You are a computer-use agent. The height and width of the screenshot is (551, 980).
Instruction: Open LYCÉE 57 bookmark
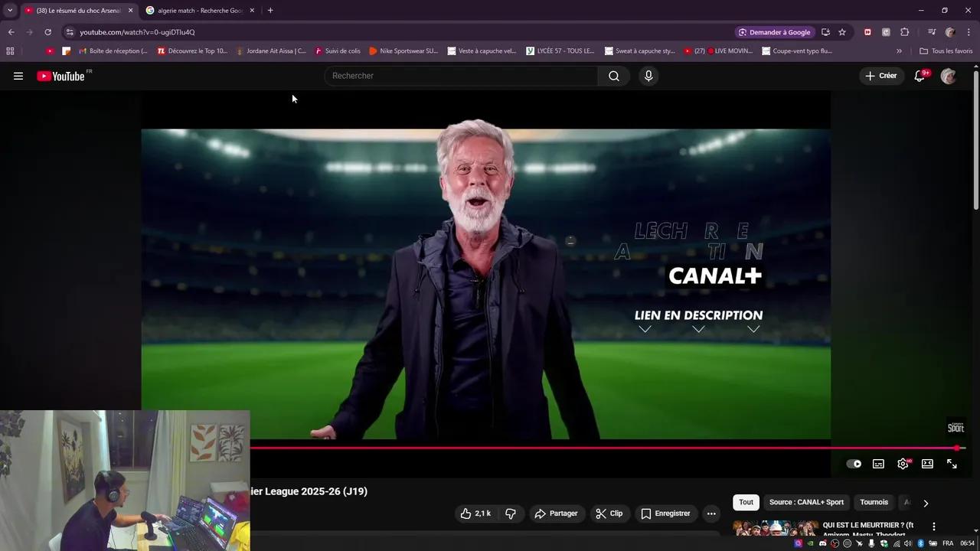[560, 51]
